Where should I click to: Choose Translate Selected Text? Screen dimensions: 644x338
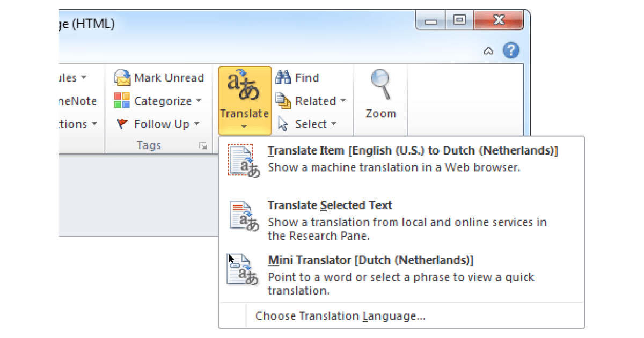pyautogui.click(x=401, y=221)
